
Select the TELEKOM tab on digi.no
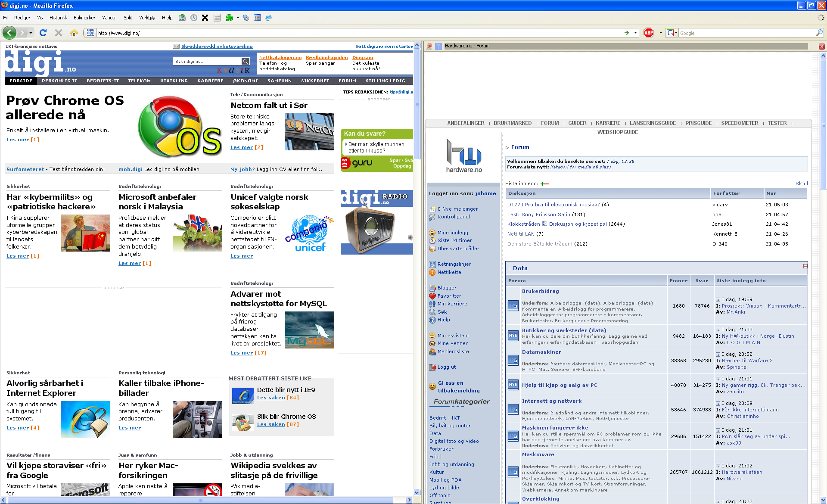[x=140, y=81]
